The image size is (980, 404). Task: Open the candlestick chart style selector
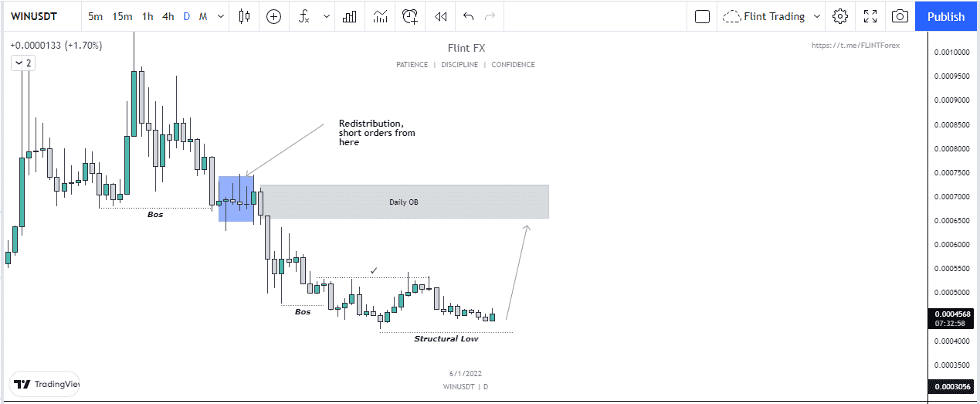pyautogui.click(x=244, y=16)
